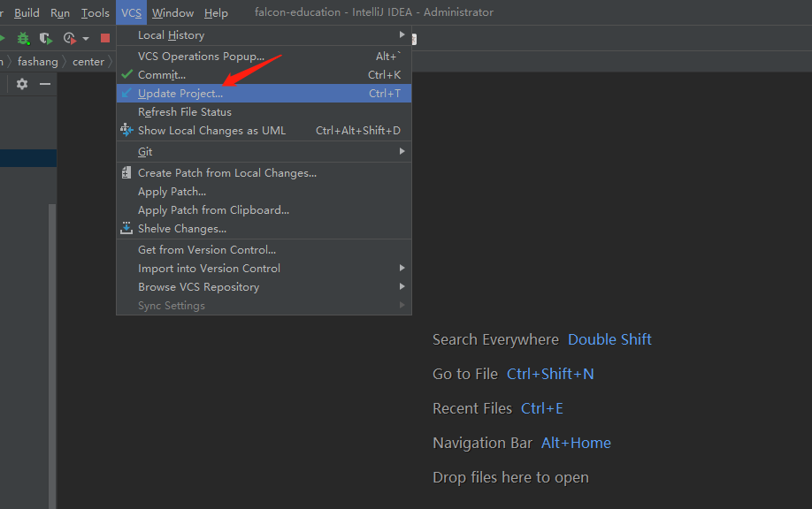Click the green checkmark icon beside Commit
This screenshot has height=509, width=812.
(x=126, y=74)
